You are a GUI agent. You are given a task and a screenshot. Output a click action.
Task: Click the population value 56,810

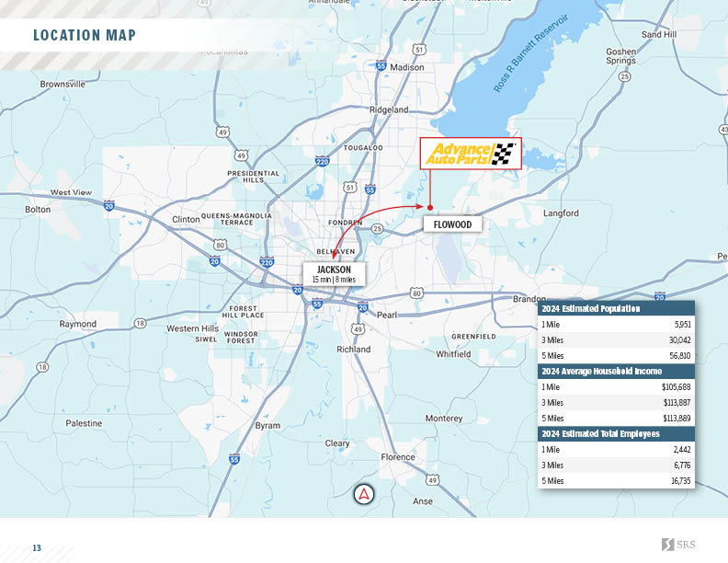pos(680,356)
